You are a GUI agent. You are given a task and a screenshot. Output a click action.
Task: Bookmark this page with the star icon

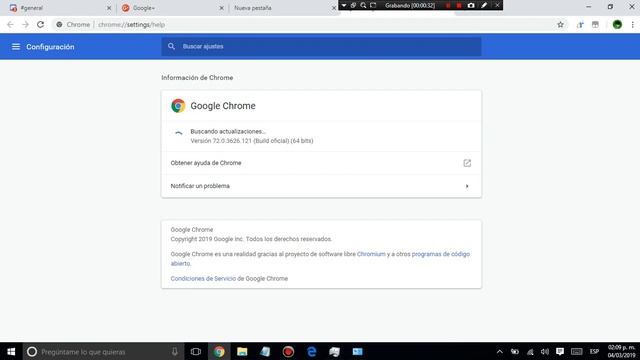tap(560, 24)
